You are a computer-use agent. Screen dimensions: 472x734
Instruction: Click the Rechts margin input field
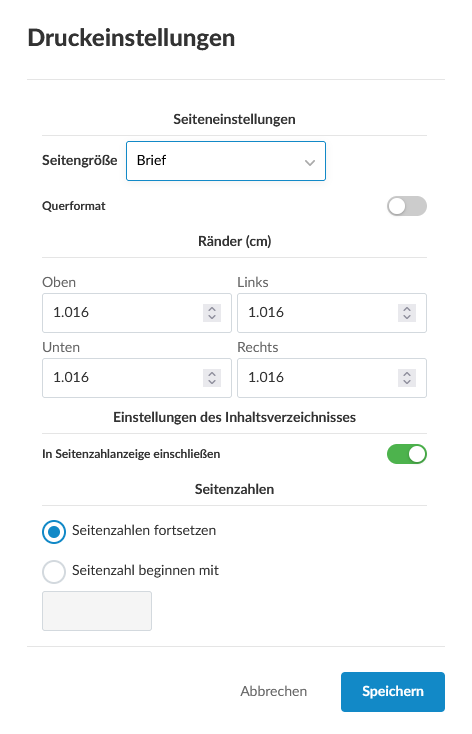tap(332, 378)
